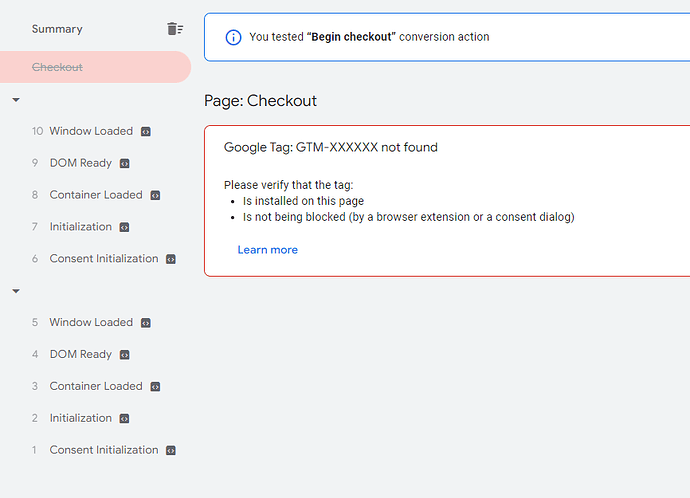
Task: Click the info icon in the notification banner
Action: [233, 37]
